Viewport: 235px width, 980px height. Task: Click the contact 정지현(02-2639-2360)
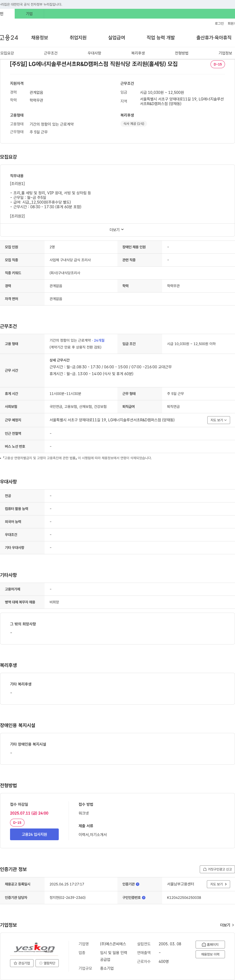click(67, 897)
